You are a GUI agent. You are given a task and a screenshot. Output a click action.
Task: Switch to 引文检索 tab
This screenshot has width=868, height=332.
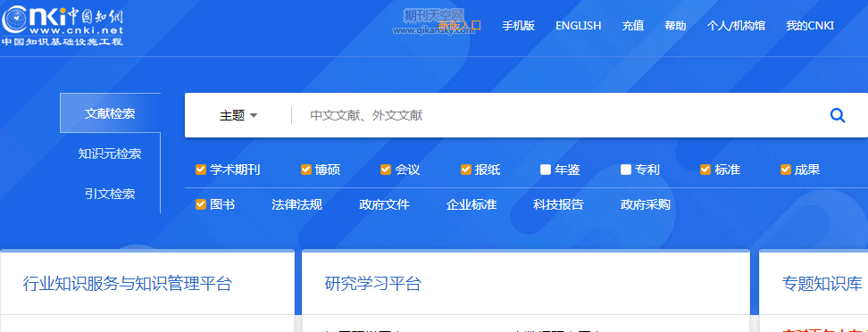click(110, 194)
